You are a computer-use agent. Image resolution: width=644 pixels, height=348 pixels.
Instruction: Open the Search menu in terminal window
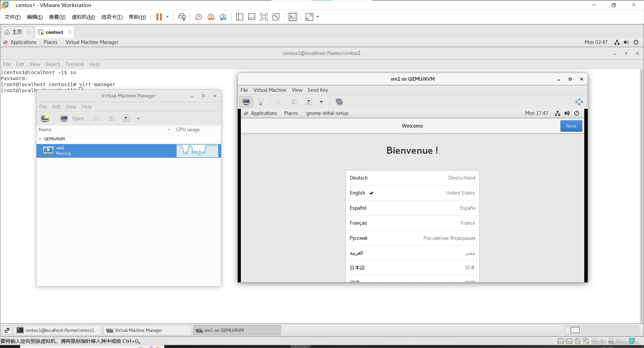(52, 64)
